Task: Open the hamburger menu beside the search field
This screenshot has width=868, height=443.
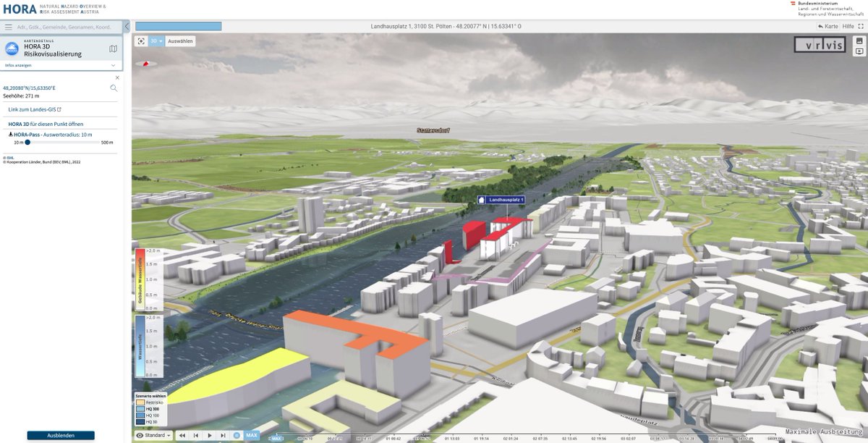Action: pos(8,27)
